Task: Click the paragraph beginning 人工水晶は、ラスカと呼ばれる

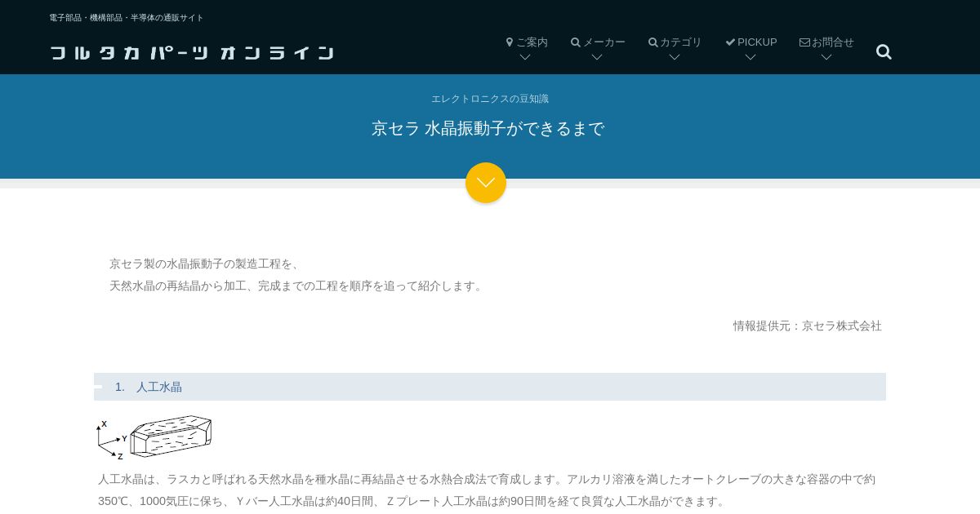Action: 487,490
